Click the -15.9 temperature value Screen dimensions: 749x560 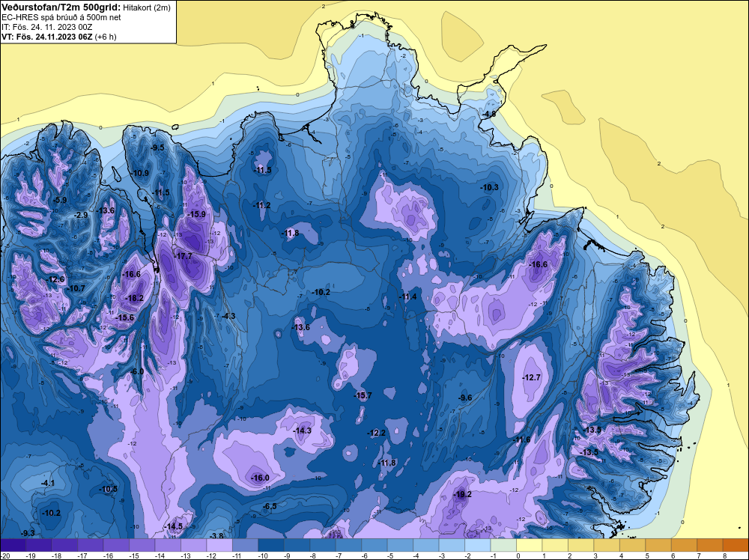pos(195,214)
